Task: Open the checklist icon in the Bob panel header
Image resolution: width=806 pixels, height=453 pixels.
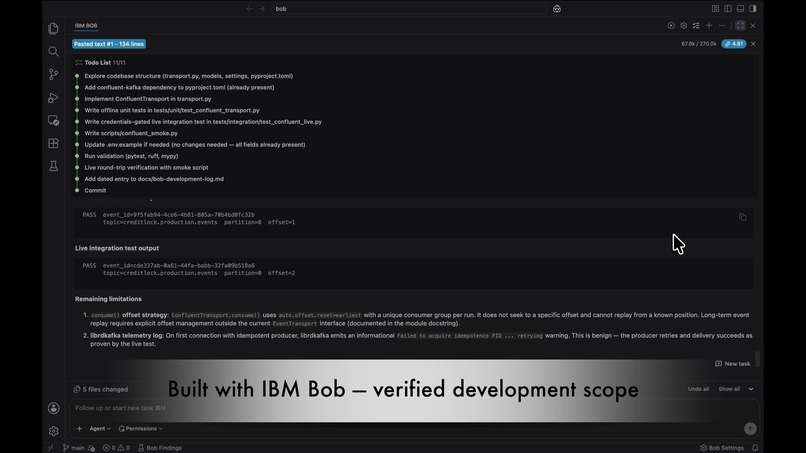Action: point(696,26)
